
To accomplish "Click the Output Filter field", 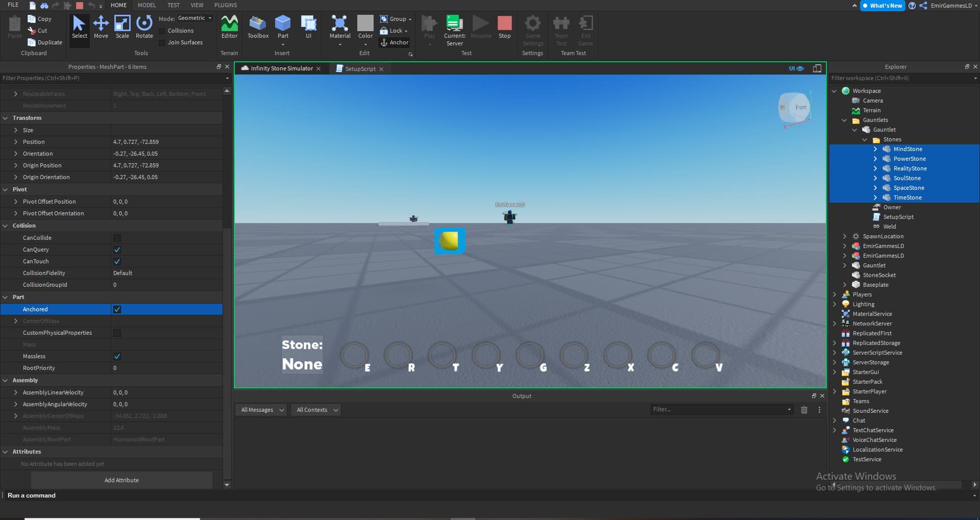I will 721,409.
